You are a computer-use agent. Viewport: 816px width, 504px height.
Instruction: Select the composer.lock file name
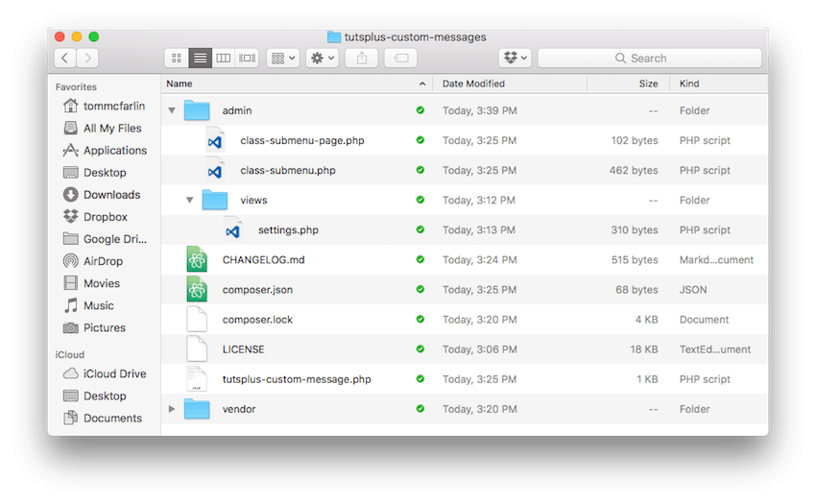(x=257, y=320)
